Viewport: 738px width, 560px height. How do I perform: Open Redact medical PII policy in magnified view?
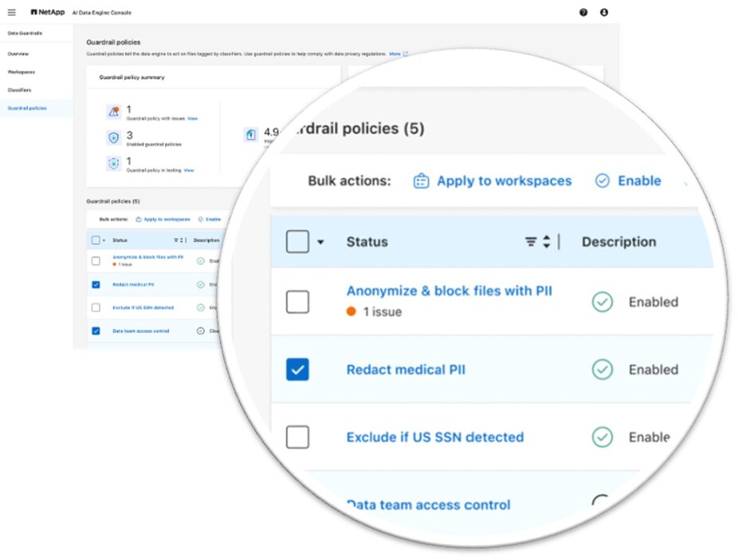click(x=406, y=370)
